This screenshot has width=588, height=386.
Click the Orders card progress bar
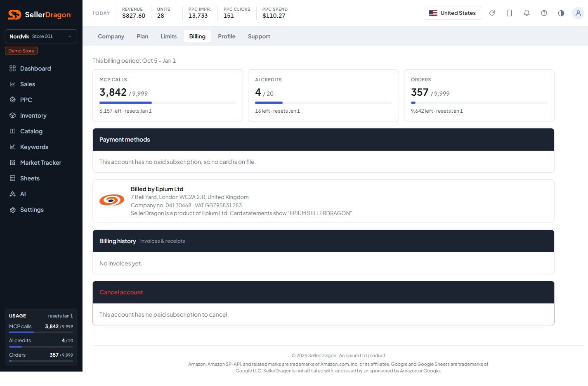479,103
